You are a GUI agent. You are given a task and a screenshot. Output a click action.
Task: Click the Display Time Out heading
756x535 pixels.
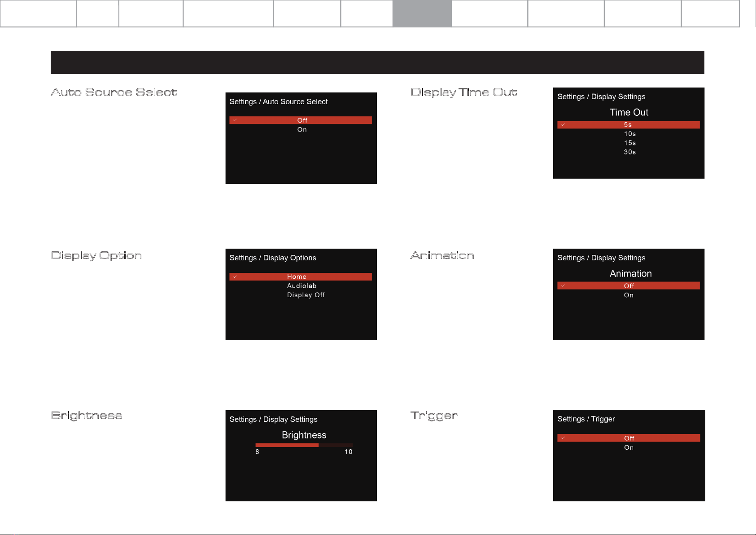464,92
